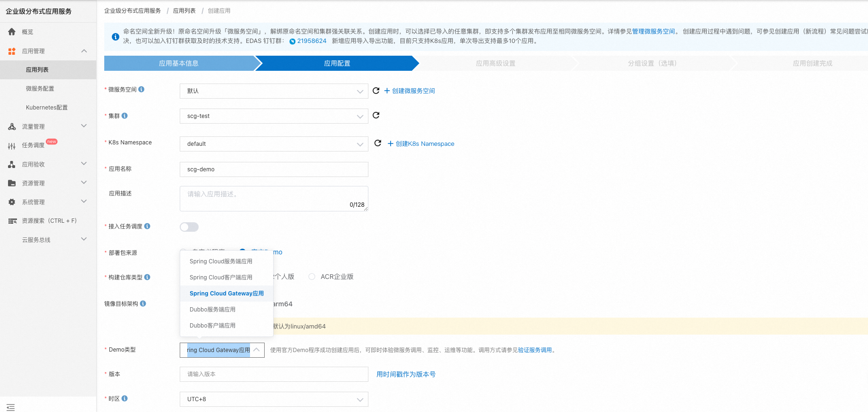
Task: Click the 资源管理 folder icon
Action: (12, 183)
